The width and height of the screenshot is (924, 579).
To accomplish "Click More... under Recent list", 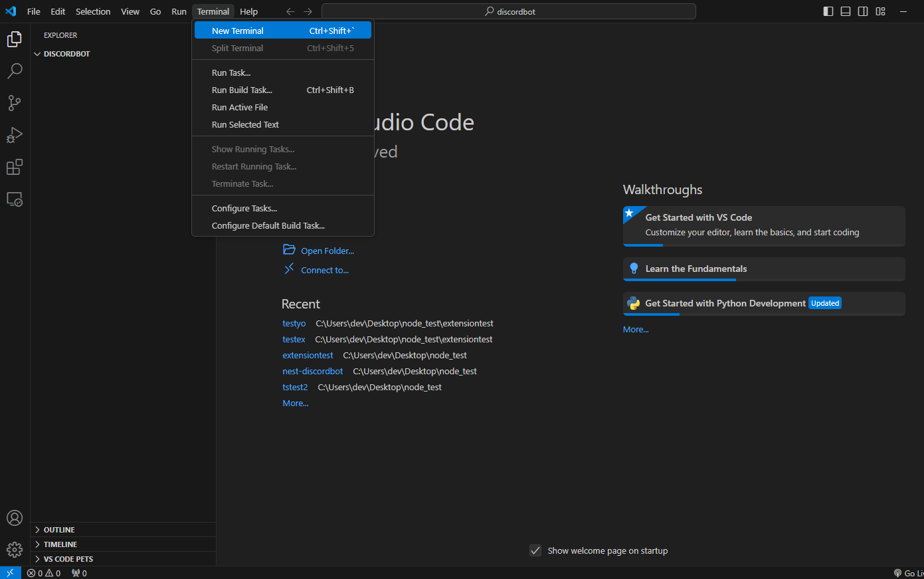I will (x=296, y=403).
